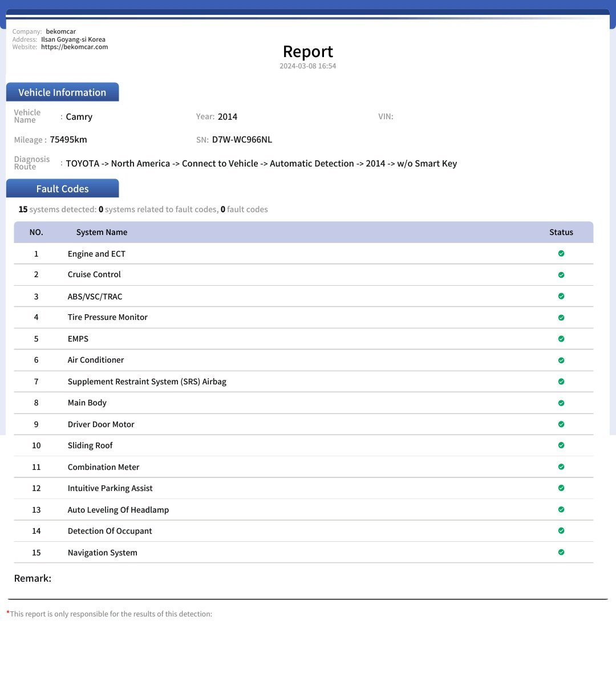Click the status check for Combination Meter
This screenshot has height=673, width=616.
561,467
